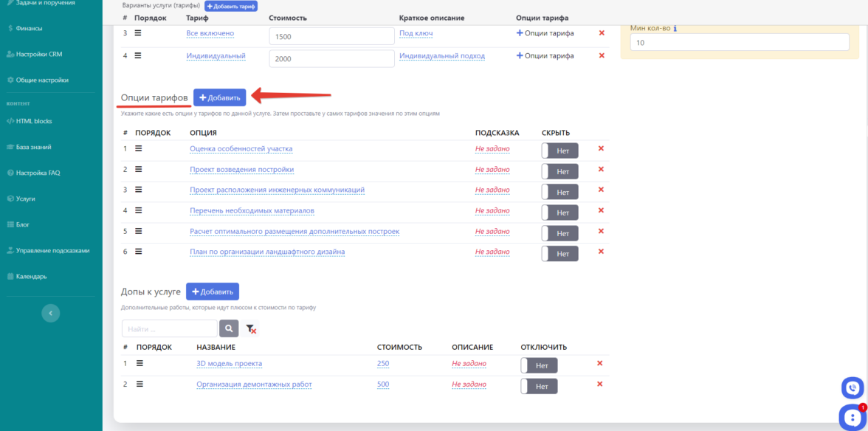Go to Настройки CRM in the sidebar
868x431 pixels.
point(38,54)
